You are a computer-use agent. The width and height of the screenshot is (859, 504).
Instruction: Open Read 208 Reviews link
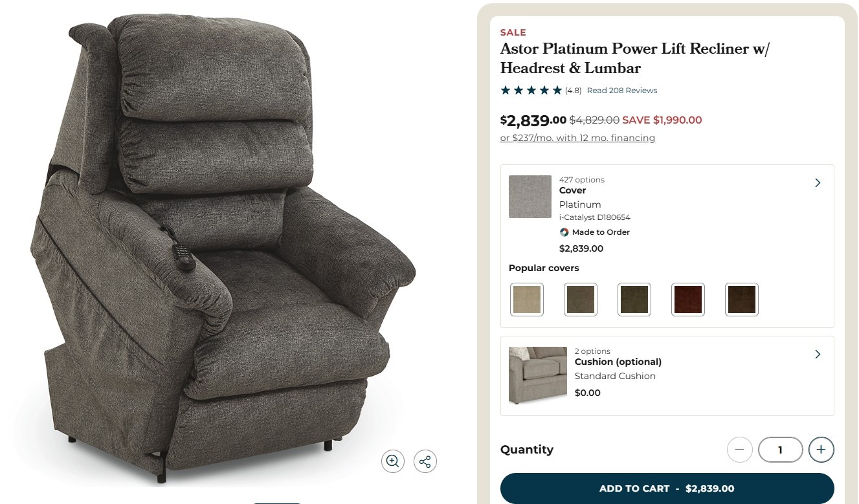622,91
